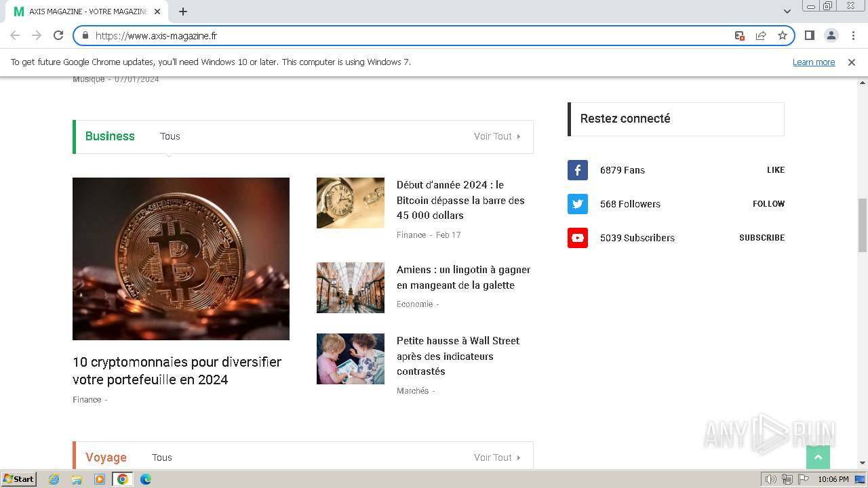
Task: Click the pocket watch article thumbnail
Action: tap(351, 203)
